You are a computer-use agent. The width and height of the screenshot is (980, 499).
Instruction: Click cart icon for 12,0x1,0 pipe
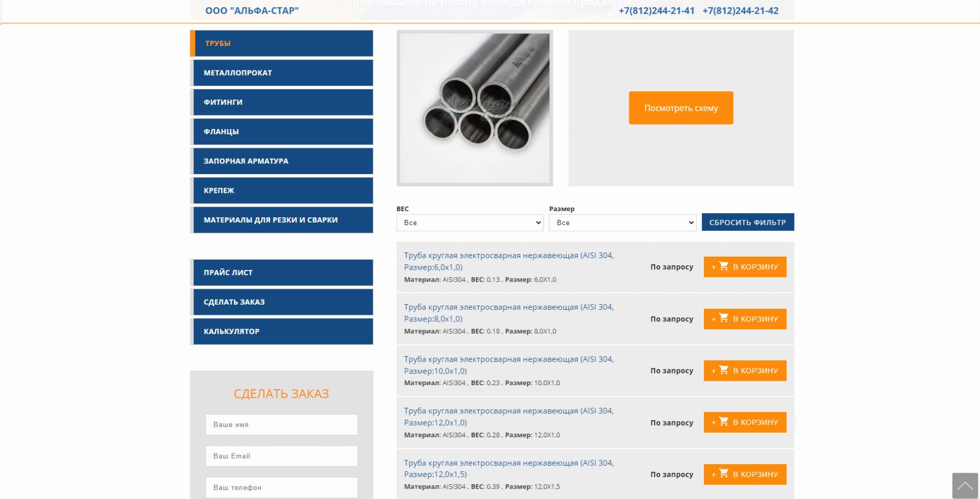click(723, 422)
